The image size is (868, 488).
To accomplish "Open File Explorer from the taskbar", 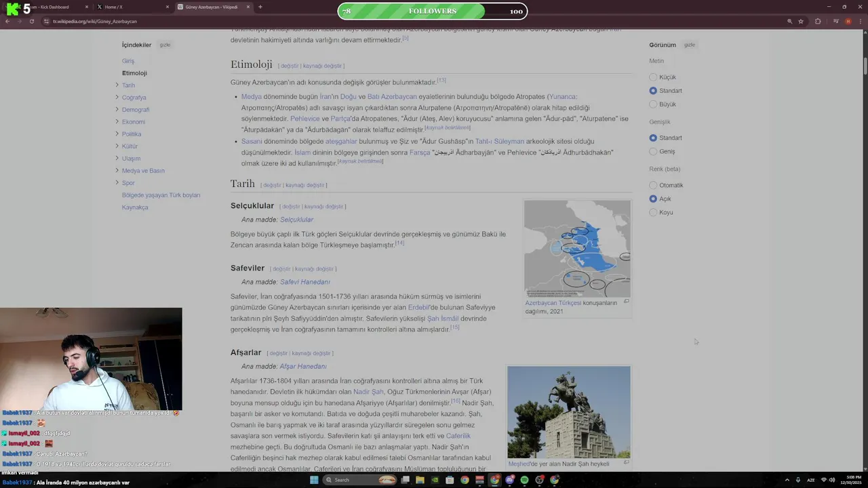I will (x=420, y=480).
